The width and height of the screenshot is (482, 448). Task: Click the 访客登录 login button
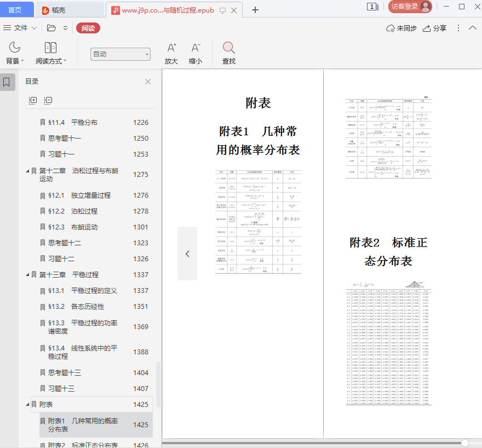410,7
